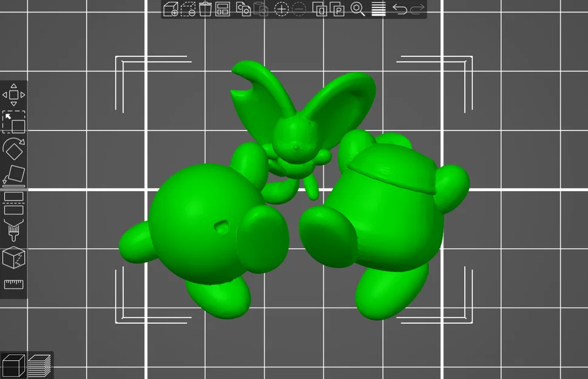Screen dimensions: 588x379
Task: Select the Scale gizmo tool
Action: [14, 122]
